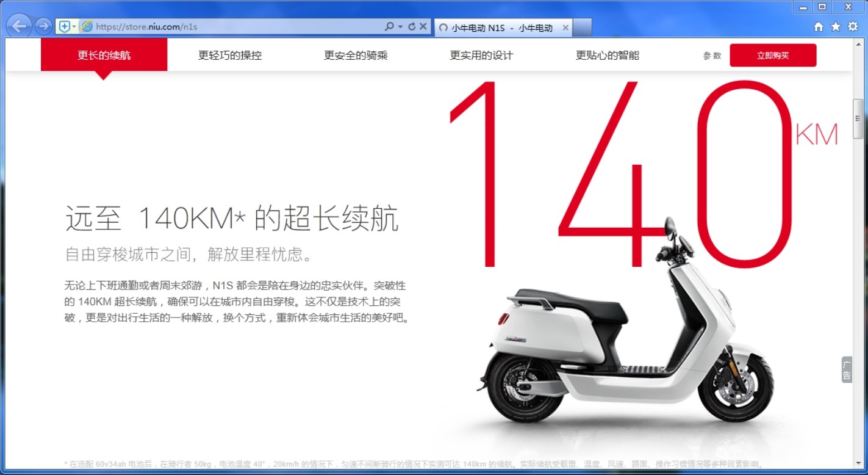Expand the shield icon dropdown arrow
This screenshot has width=868, height=475.
pos(74,27)
